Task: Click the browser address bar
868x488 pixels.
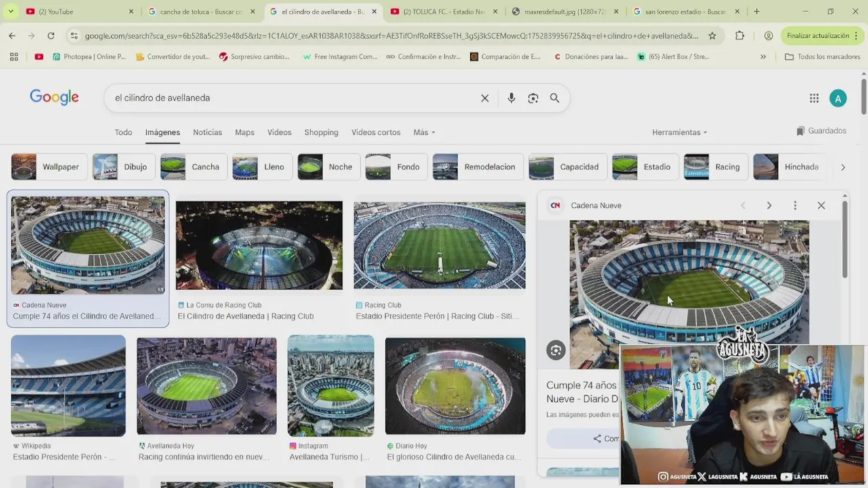Action: click(x=390, y=35)
